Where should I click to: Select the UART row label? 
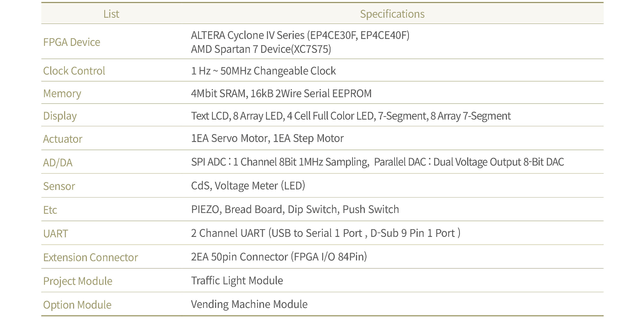[55, 233]
